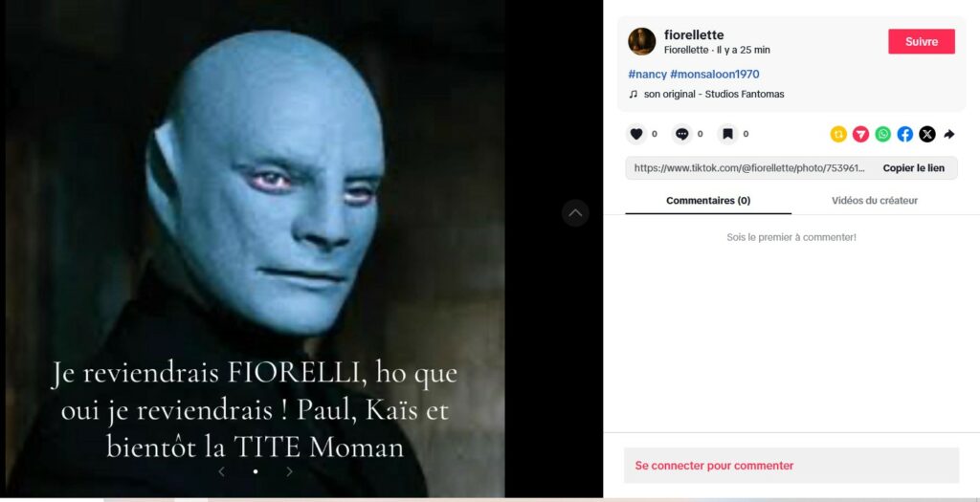
Task: Bookmark the post with favorites icon
Action: coord(727,134)
